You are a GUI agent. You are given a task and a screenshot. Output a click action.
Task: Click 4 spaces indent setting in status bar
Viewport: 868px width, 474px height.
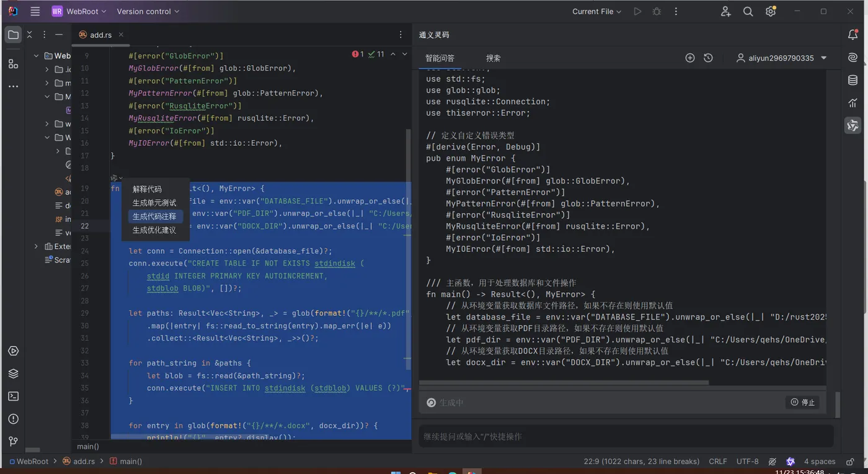pyautogui.click(x=820, y=462)
